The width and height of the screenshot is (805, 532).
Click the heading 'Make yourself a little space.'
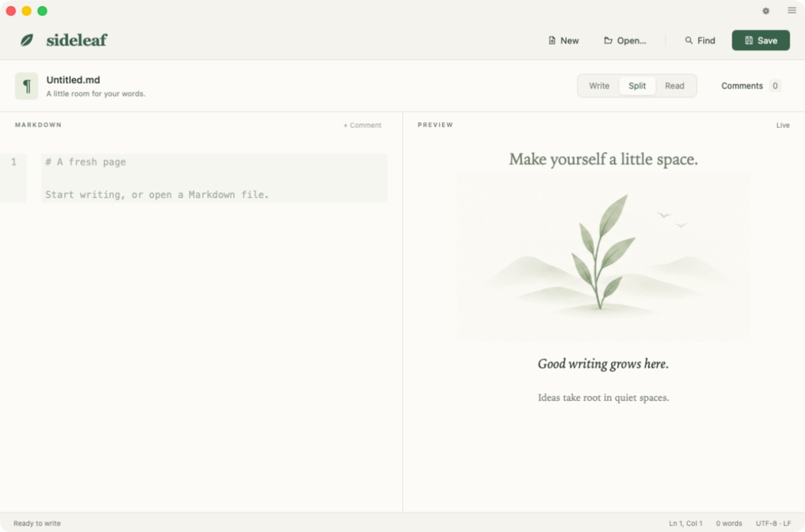pos(603,159)
